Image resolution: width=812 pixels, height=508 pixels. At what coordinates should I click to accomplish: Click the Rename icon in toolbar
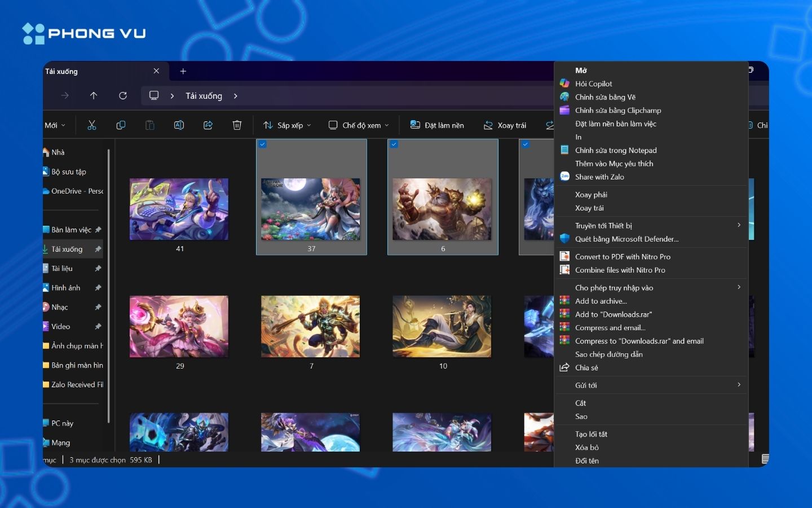[x=179, y=125]
